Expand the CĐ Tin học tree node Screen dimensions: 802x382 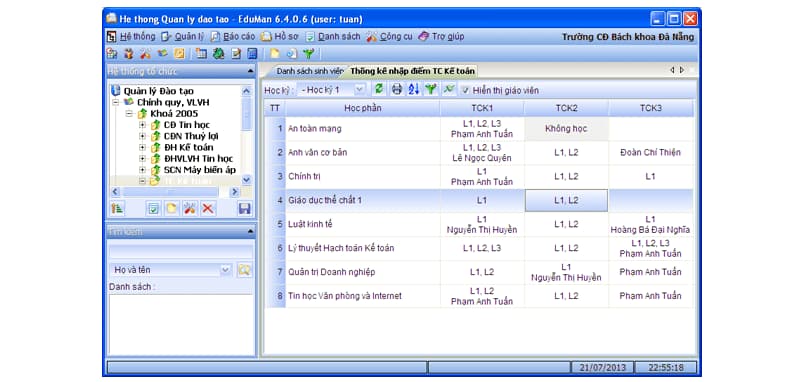[x=142, y=125]
